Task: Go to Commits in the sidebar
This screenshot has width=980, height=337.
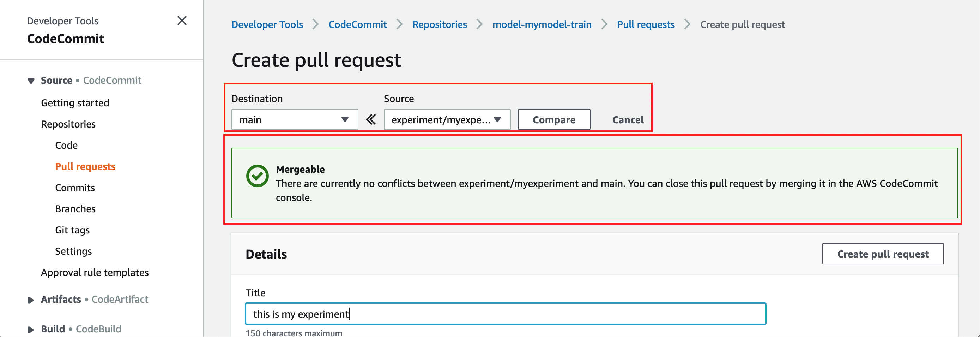Action: (75, 188)
